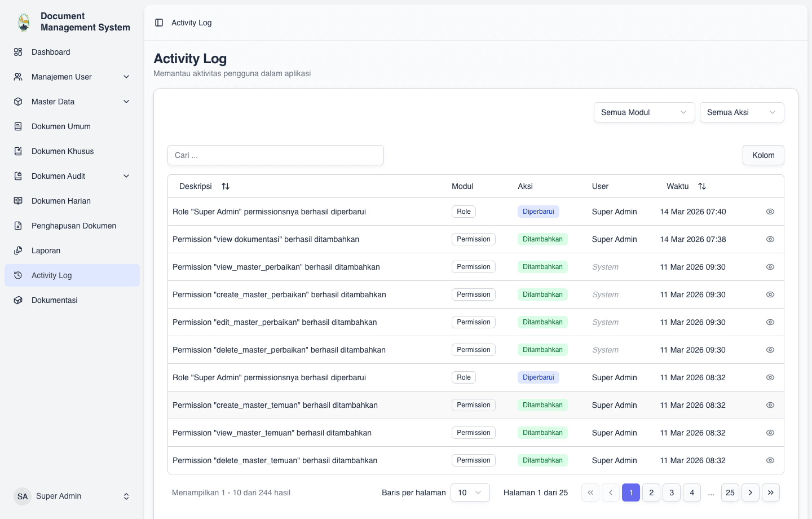The image size is (812, 519).
Task: Expand Master Data submenu chevron
Action: [126, 102]
